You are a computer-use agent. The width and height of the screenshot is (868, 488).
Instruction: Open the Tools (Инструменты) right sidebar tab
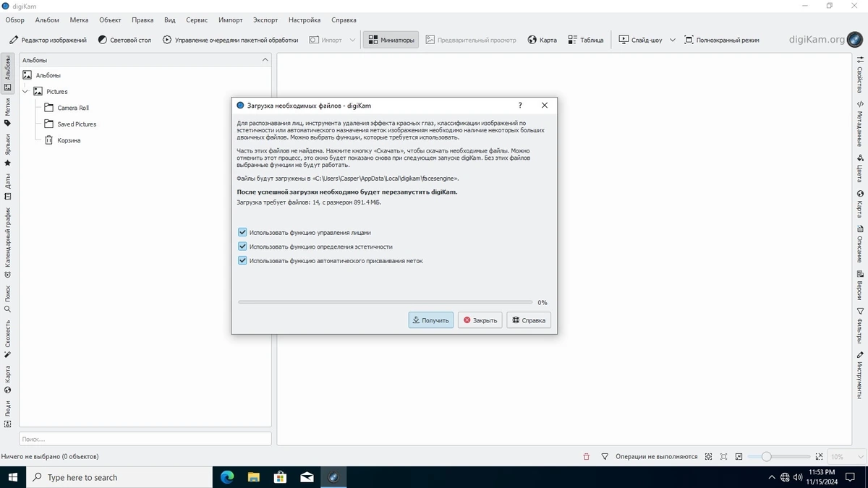pyautogui.click(x=860, y=375)
